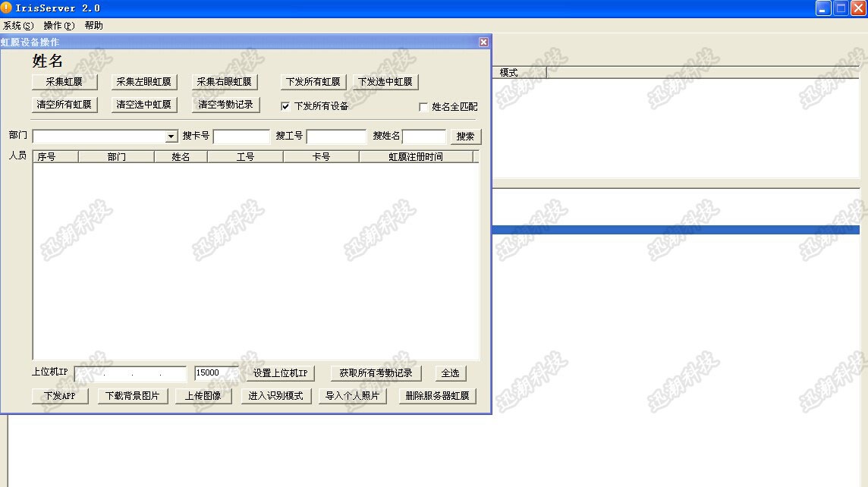
Task: Click 采集左眼虹膜 button
Action: [143, 82]
